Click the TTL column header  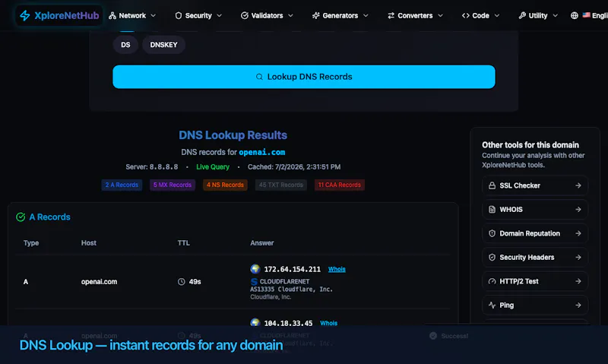[x=184, y=243]
